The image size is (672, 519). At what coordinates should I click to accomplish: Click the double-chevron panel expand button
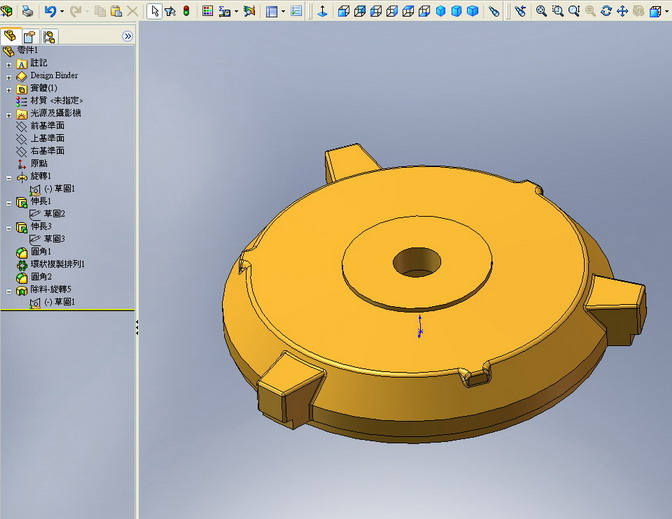(127, 36)
